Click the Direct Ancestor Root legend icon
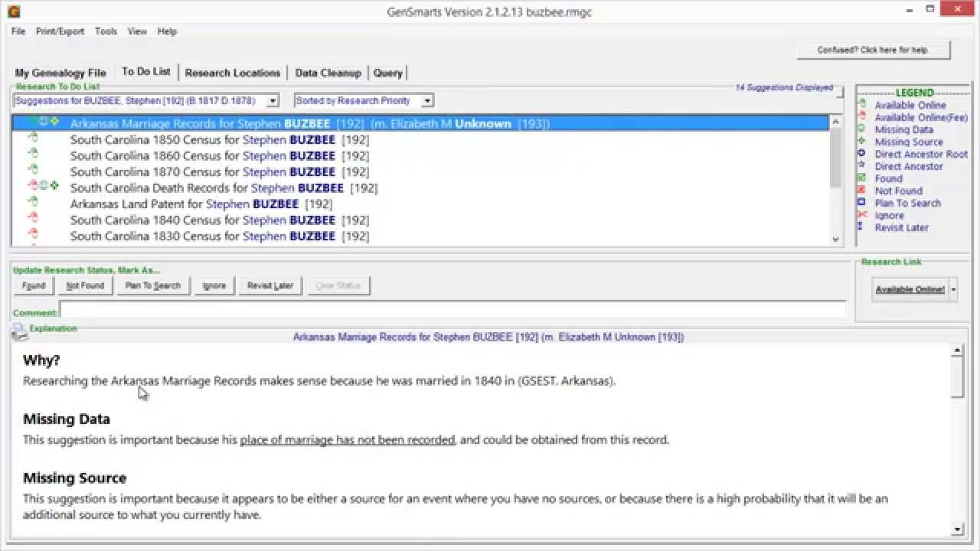 pos(861,154)
